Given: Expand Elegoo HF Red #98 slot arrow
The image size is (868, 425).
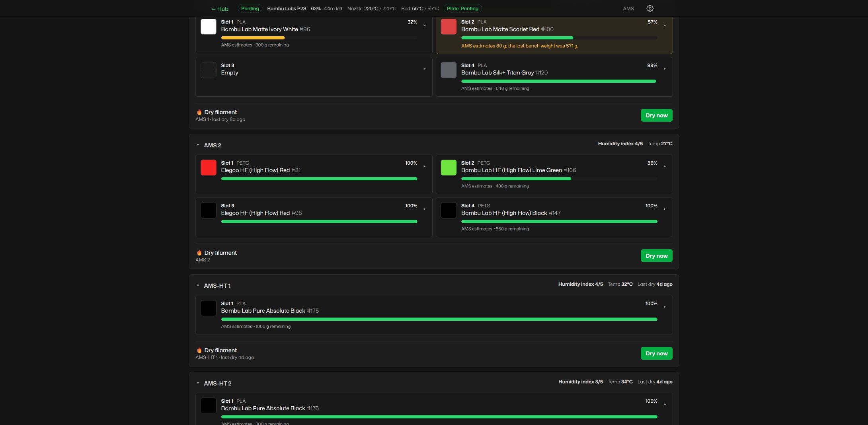Looking at the screenshot, I should click(x=425, y=209).
